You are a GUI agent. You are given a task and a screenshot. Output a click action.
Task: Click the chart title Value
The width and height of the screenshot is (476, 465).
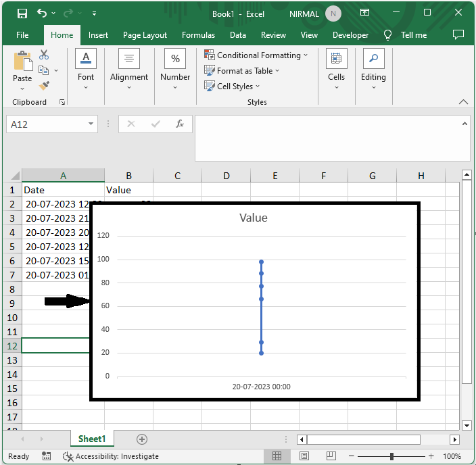coord(253,218)
